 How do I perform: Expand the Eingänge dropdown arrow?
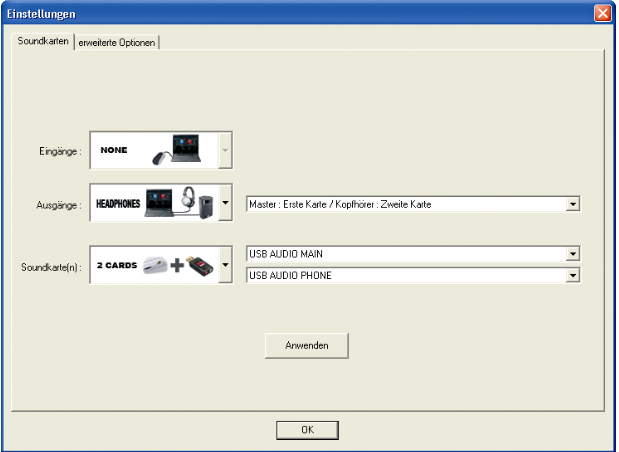tap(225, 152)
